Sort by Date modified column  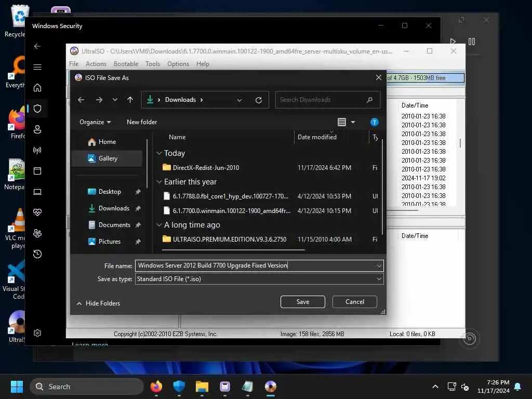317,137
